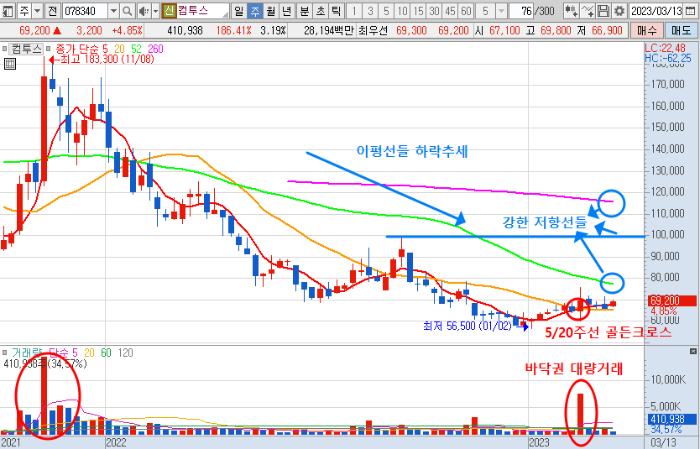
Task: Click the 컴투스 chart legend label
Action: (x=27, y=49)
